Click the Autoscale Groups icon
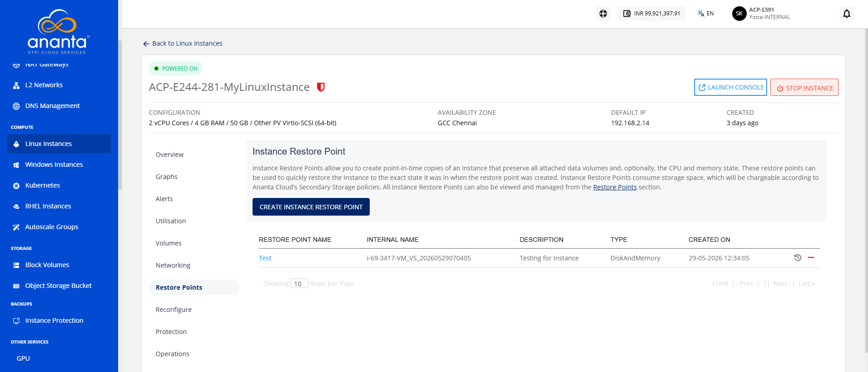The width and height of the screenshot is (868, 372). [16, 227]
